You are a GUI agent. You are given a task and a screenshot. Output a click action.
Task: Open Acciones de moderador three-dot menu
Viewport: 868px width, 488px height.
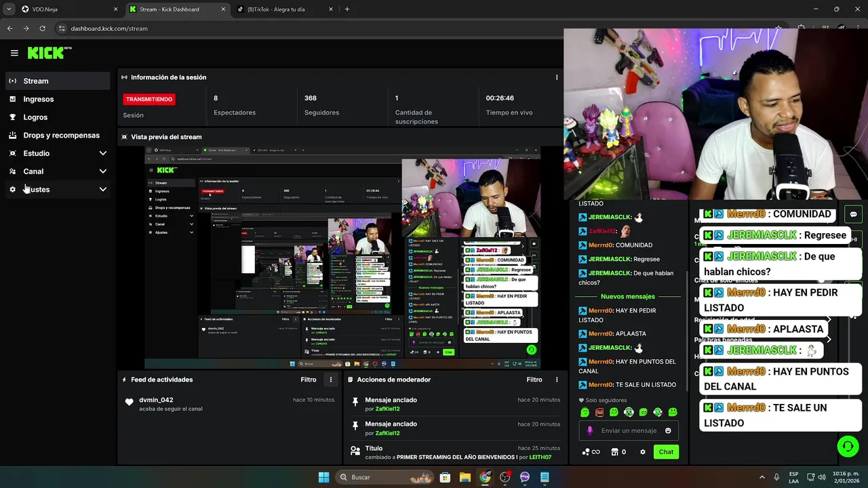pos(557,380)
